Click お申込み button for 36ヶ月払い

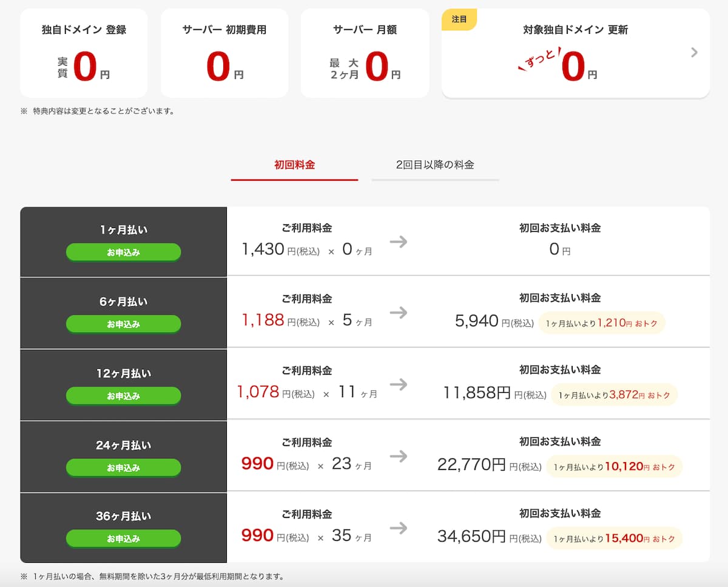coord(123,538)
